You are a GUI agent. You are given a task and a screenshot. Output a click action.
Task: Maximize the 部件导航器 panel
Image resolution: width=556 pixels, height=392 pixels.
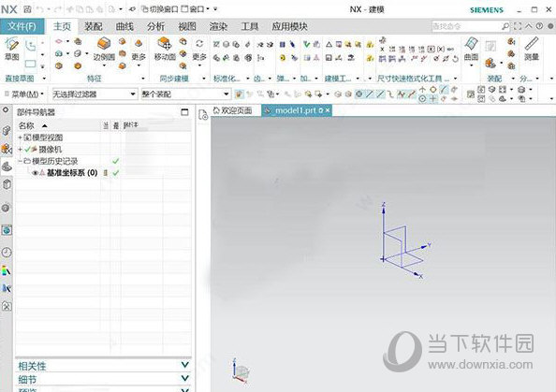click(184, 112)
